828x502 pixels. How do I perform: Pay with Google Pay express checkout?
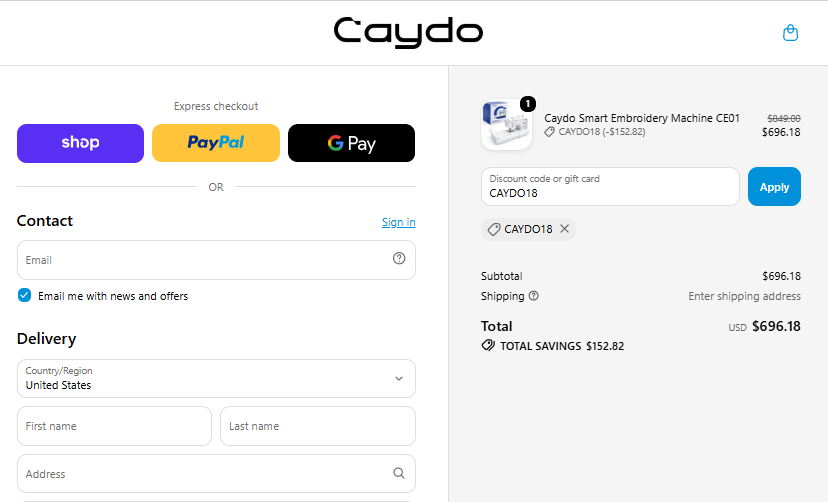[351, 143]
